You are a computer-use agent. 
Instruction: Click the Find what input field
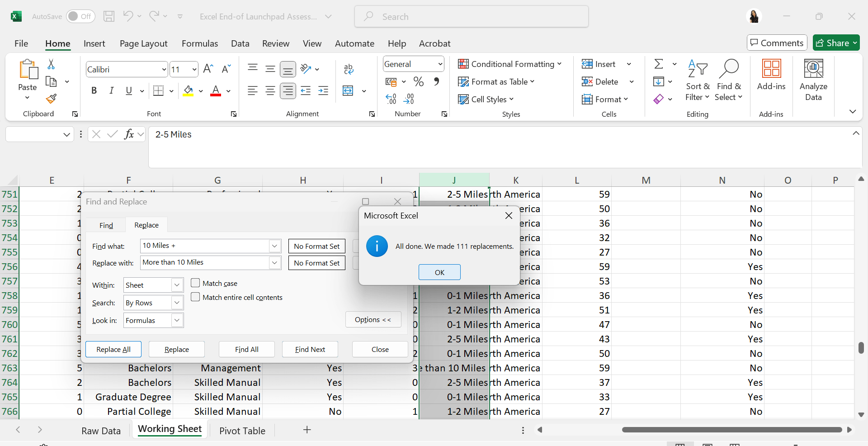tap(205, 246)
